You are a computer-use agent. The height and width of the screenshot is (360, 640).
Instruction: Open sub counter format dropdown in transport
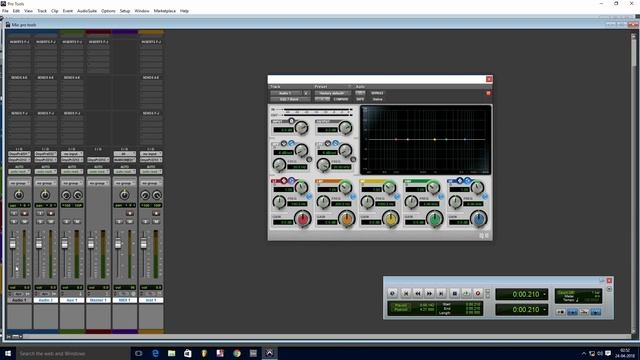tap(544, 309)
